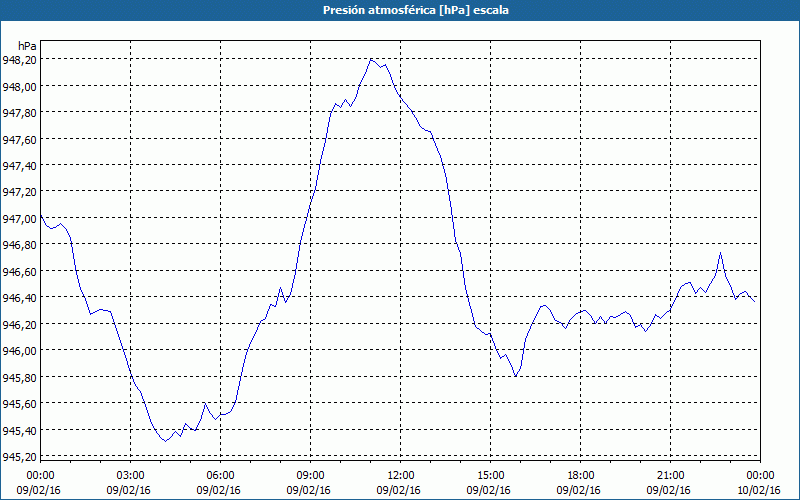Click the 946,80 y-axis label
Viewport: 800px width, 500px height.
(x=19, y=245)
